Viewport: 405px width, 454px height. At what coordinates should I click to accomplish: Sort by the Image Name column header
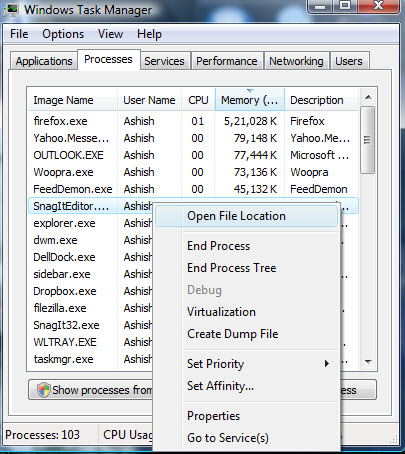pyautogui.click(x=72, y=100)
